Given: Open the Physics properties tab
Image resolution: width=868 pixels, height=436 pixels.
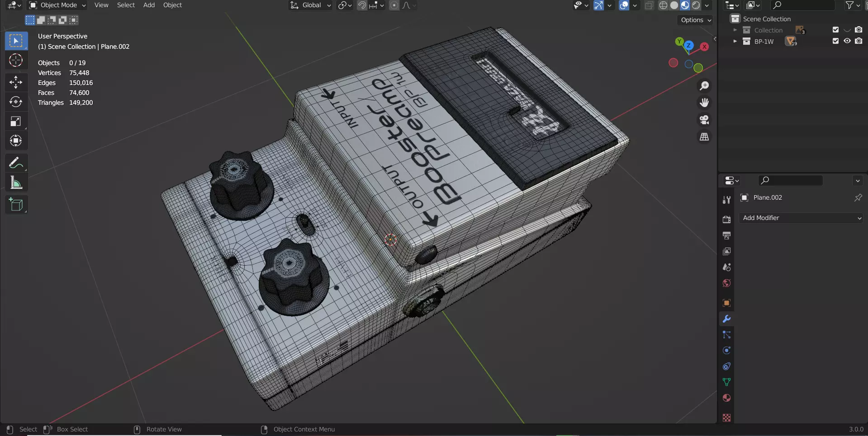Looking at the screenshot, I should pos(726,350).
